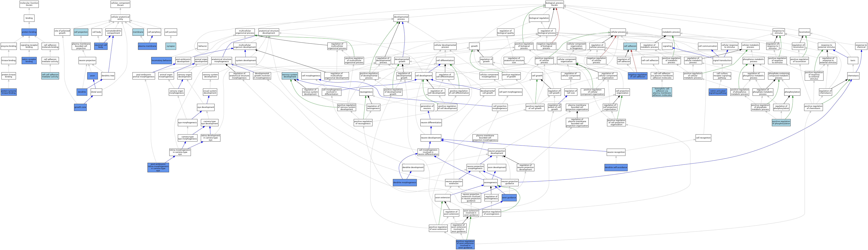Select 'positive regulation of axon extension involved in axon guidance' node
This screenshot has width=868, height=250.
[465, 245]
